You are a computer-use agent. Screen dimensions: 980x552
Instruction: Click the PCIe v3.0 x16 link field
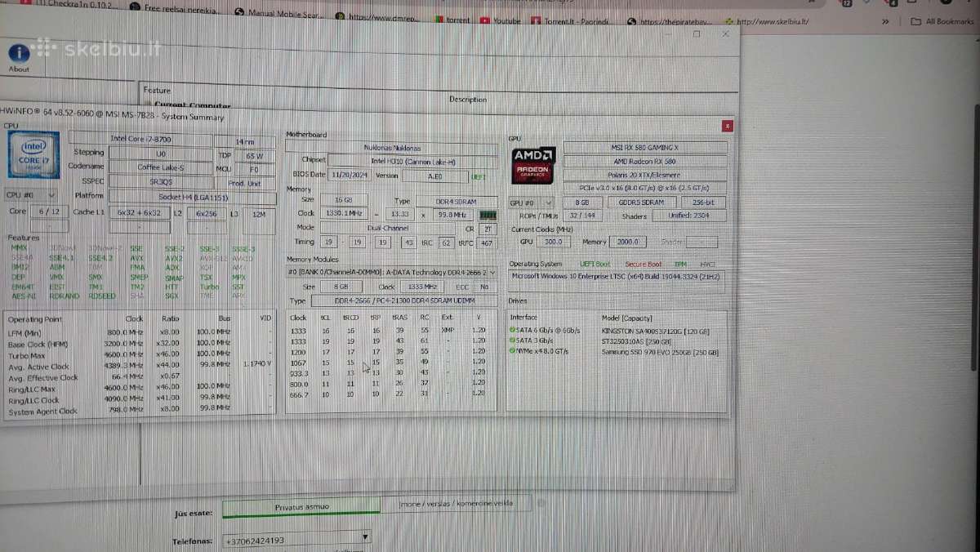tap(645, 188)
